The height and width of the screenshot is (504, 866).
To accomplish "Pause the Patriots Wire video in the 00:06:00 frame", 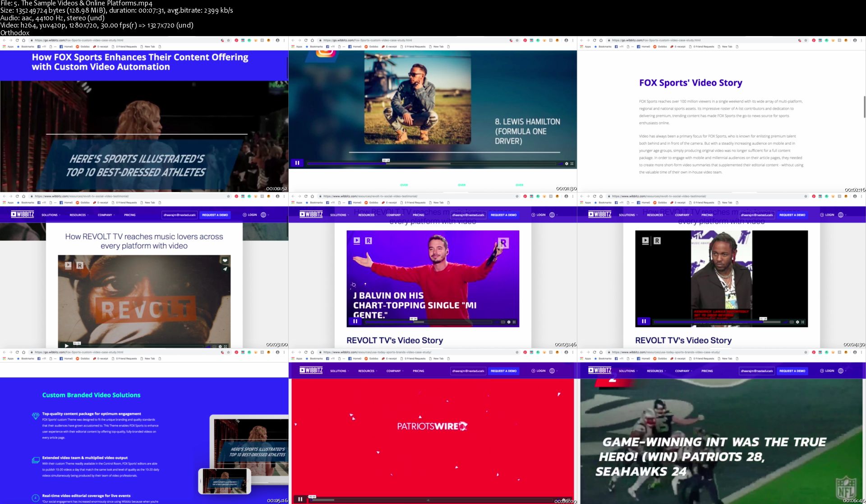I will (x=300, y=499).
